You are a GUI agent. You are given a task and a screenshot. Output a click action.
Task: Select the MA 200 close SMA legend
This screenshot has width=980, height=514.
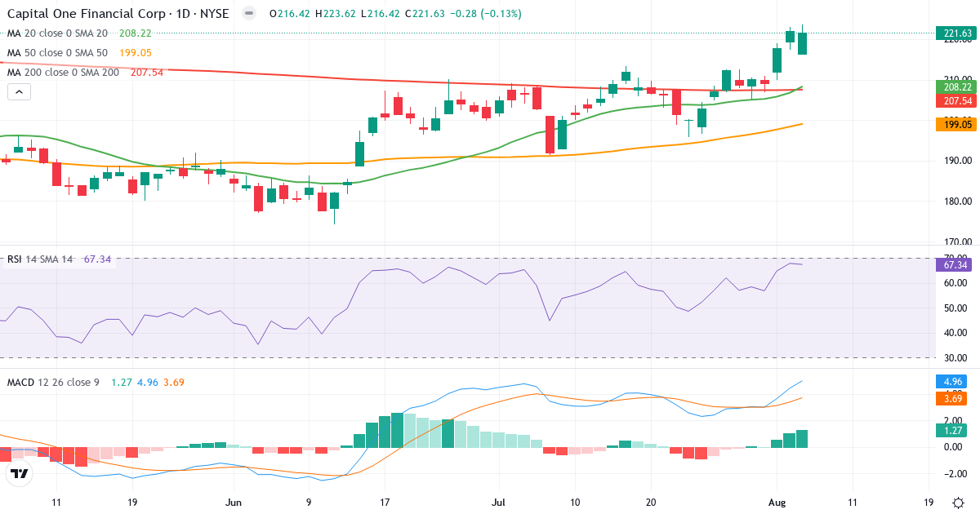click(63, 73)
